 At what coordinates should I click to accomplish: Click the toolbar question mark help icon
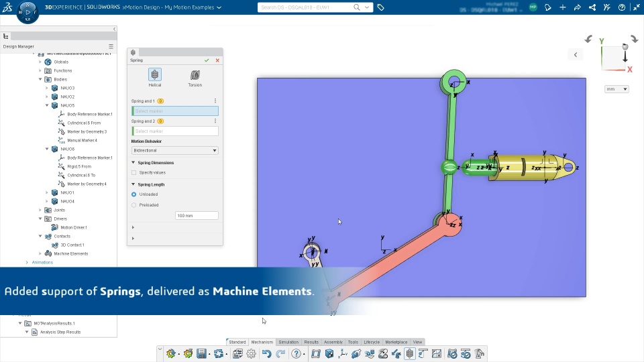click(x=296, y=353)
